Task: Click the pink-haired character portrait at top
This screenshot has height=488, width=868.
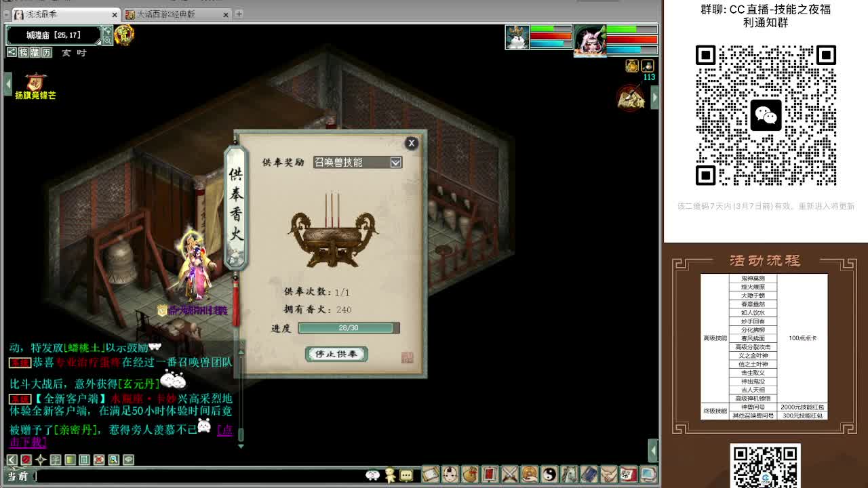Action: (589, 41)
